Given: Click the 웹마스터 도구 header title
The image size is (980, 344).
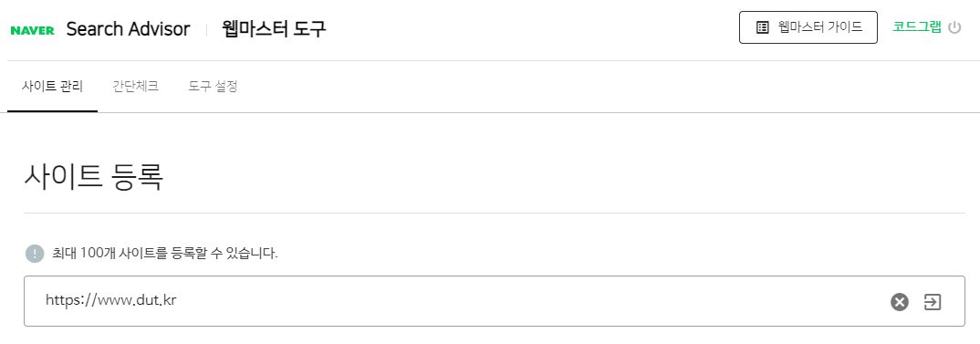Looking at the screenshot, I should pyautogui.click(x=274, y=29).
